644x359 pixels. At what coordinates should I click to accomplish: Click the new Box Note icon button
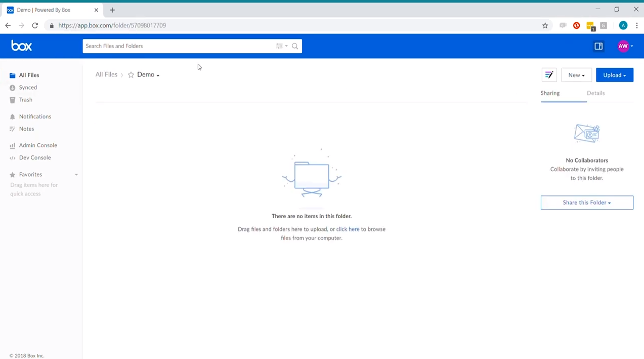point(549,75)
